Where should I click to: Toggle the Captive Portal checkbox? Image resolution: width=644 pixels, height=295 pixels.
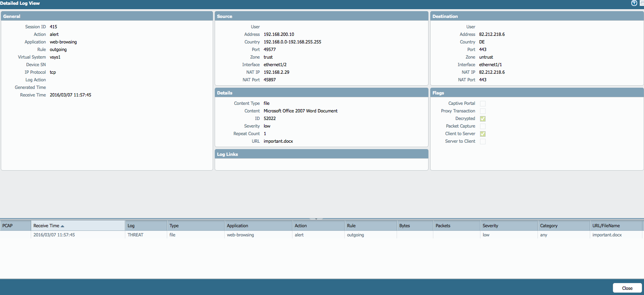pos(483,104)
